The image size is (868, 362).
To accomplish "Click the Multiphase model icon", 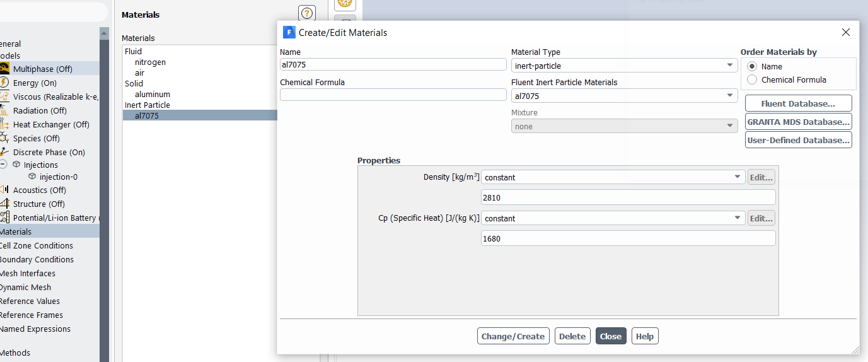I will [x=4, y=69].
